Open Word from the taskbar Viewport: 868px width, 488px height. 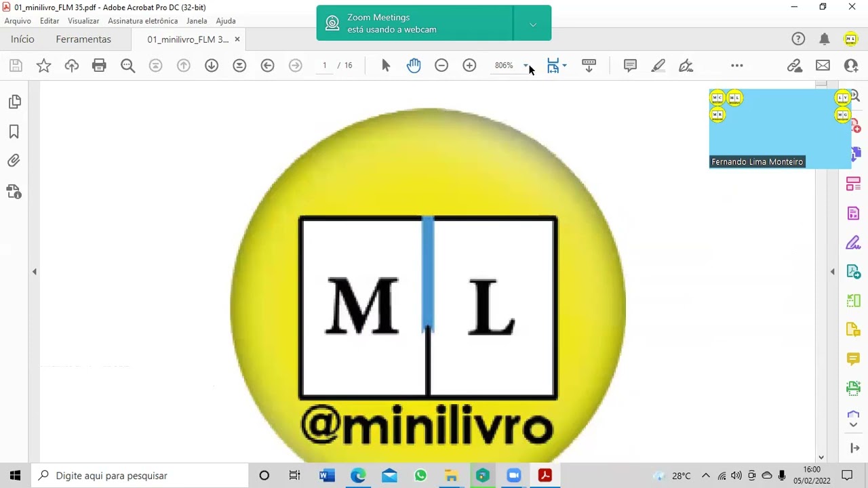tap(327, 476)
